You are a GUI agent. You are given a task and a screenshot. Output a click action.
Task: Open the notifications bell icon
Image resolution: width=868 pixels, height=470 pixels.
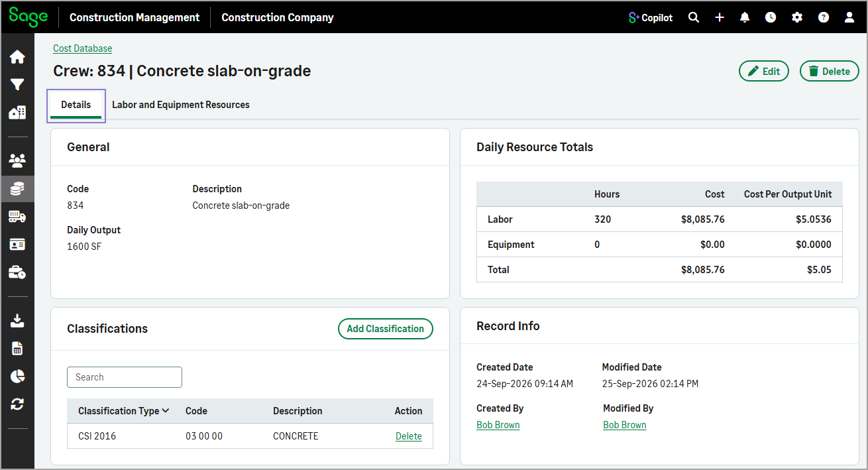coord(745,18)
